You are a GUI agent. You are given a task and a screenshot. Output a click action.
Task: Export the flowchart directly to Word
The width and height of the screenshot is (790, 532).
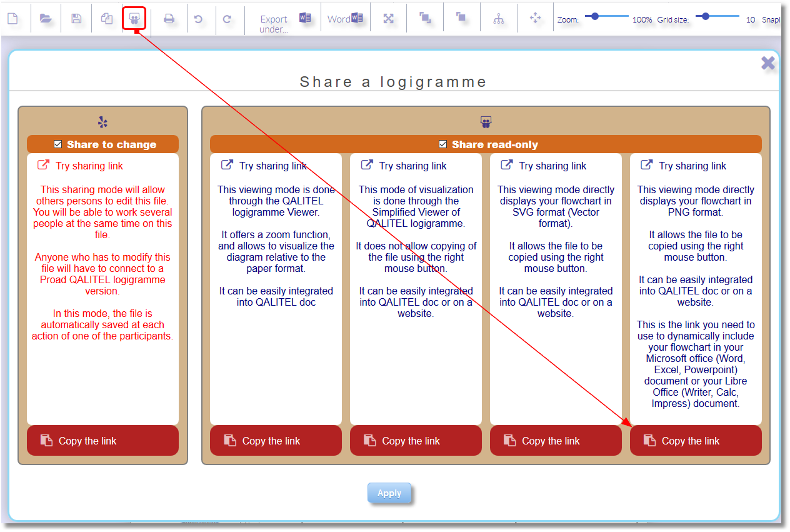(x=346, y=18)
